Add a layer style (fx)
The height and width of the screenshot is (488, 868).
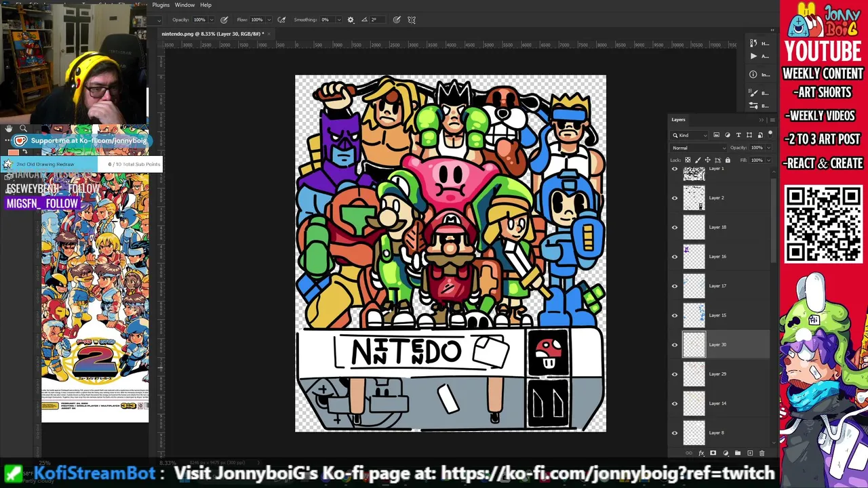[x=701, y=453]
